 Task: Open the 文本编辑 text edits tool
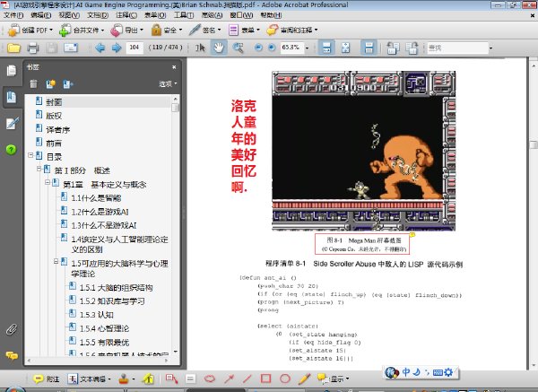pos(89,379)
